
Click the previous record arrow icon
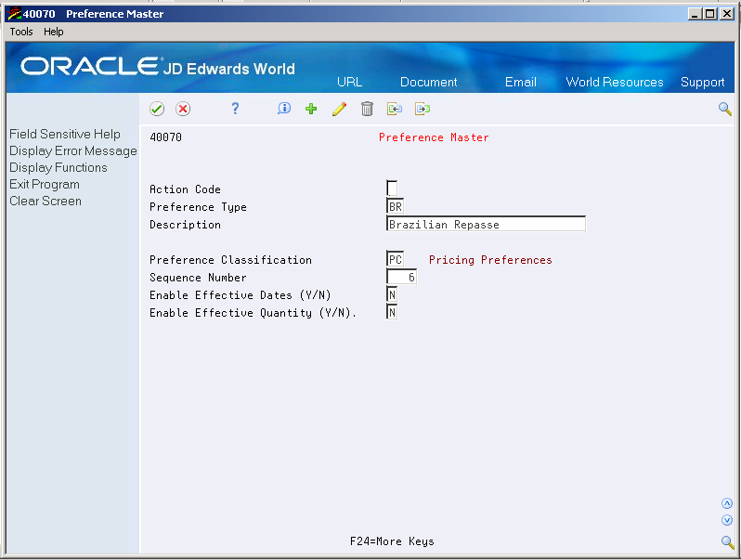click(x=395, y=110)
